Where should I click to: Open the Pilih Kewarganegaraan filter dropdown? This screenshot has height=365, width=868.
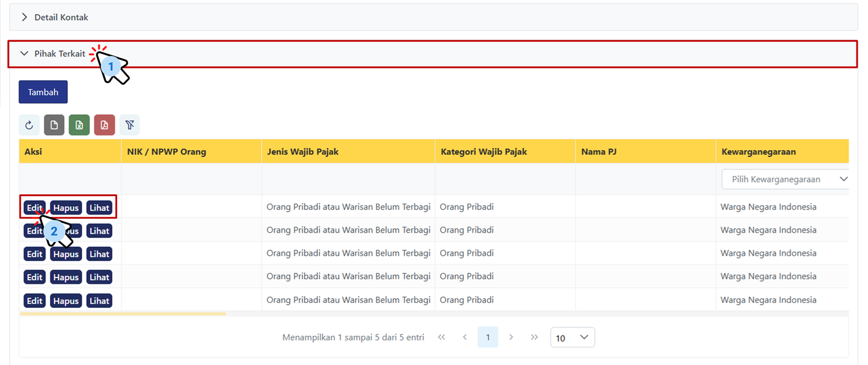[786, 179]
